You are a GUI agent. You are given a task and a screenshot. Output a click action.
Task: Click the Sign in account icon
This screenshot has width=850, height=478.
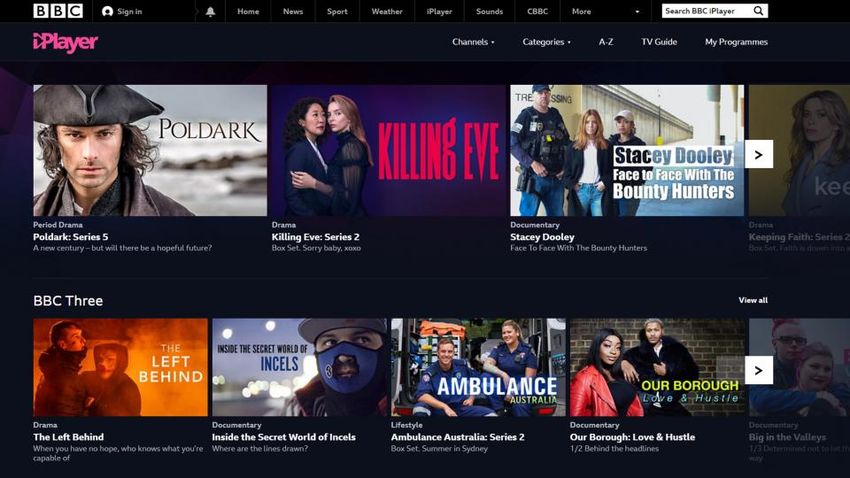tap(107, 11)
